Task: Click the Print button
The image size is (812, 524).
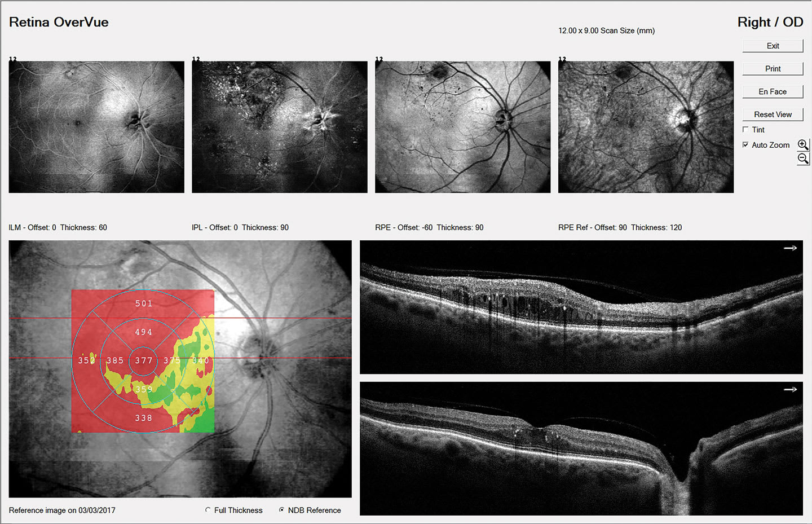Action: [773, 69]
